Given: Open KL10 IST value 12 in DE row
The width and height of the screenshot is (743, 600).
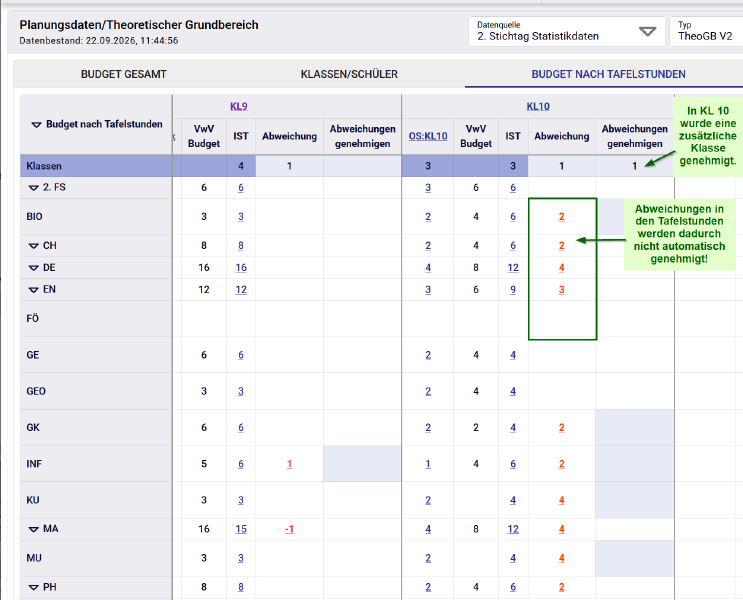Looking at the screenshot, I should tap(513, 268).
